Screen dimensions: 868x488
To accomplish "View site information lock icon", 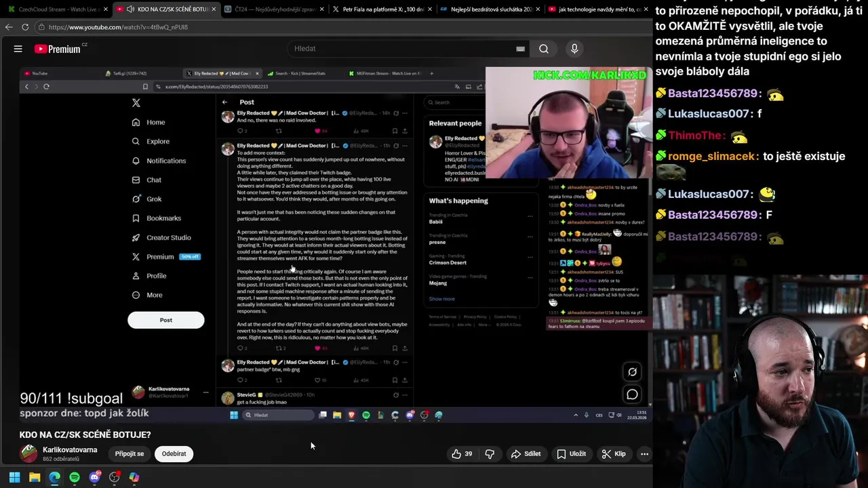I will pyautogui.click(x=41, y=27).
